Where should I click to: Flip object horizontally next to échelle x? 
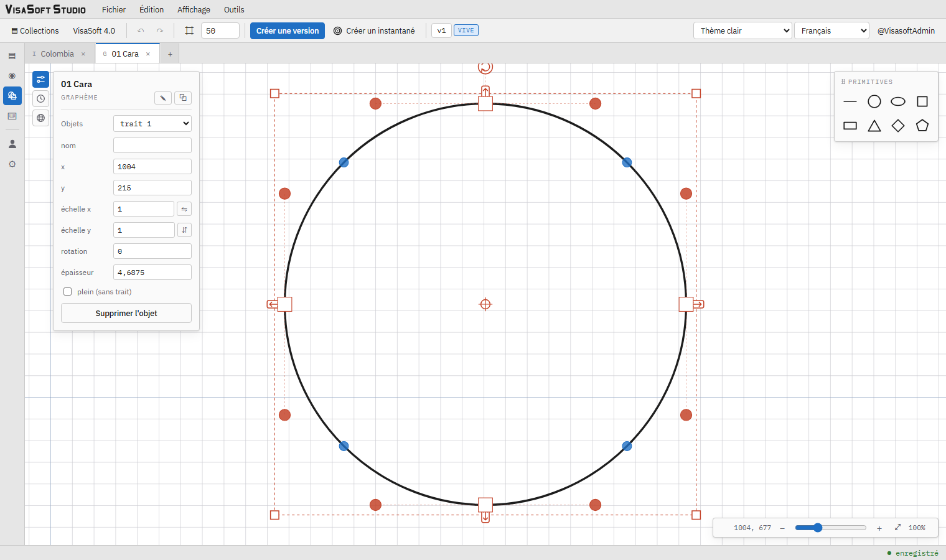click(x=184, y=209)
